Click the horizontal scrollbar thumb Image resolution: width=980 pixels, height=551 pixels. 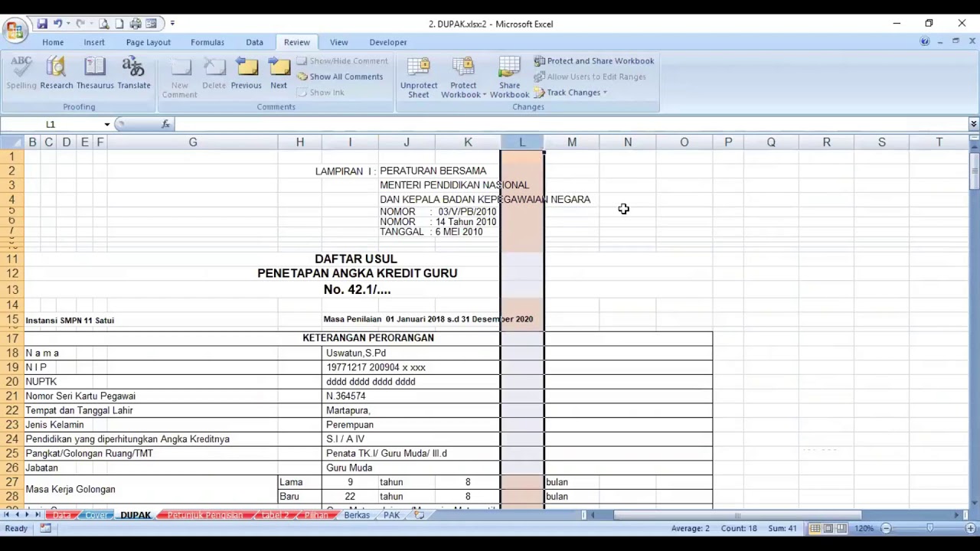737,515
